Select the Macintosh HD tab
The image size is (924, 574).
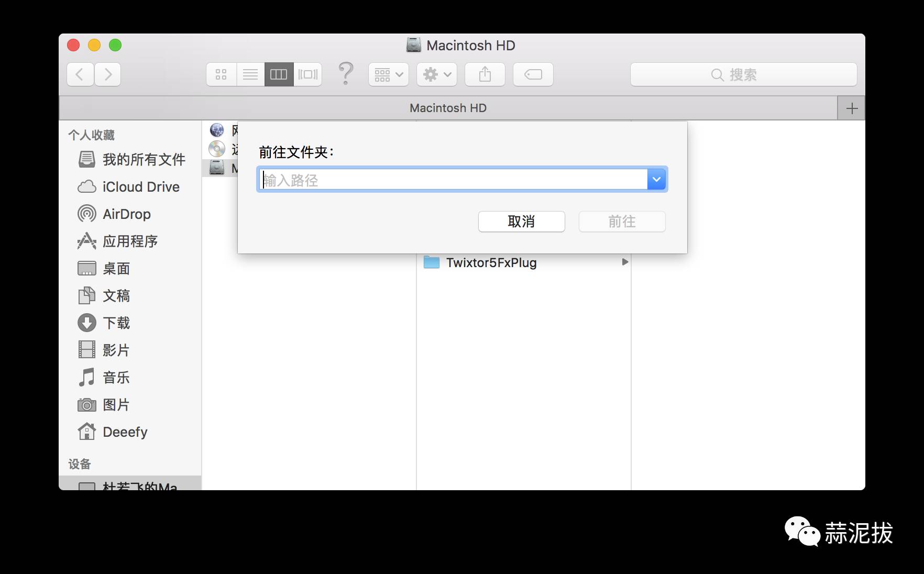pos(448,108)
